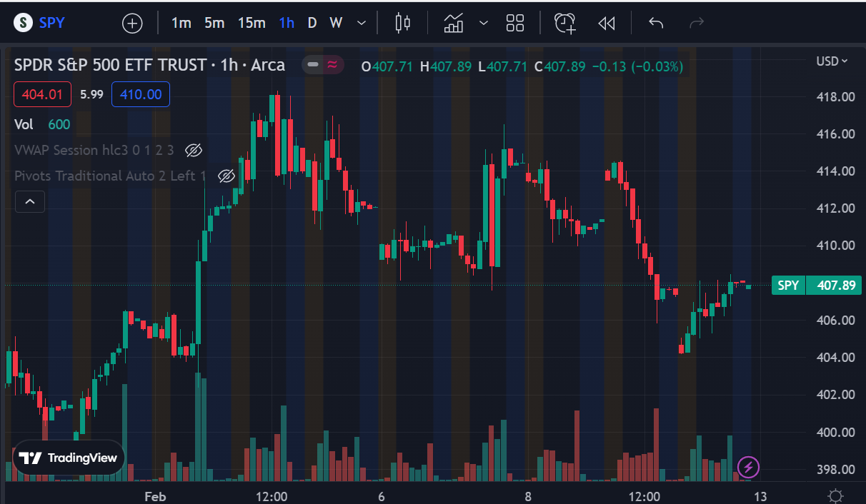Viewport: 866px width, 504px height.
Task: Click the add symbol plus icon
Action: [133, 23]
